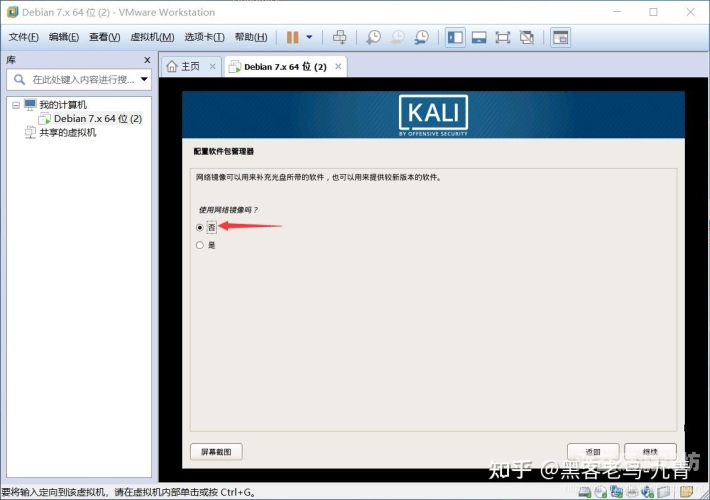This screenshot has width=710, height=500.
Task: Open the 虚拟机(M) menu
Action: (x=152, y=37)
